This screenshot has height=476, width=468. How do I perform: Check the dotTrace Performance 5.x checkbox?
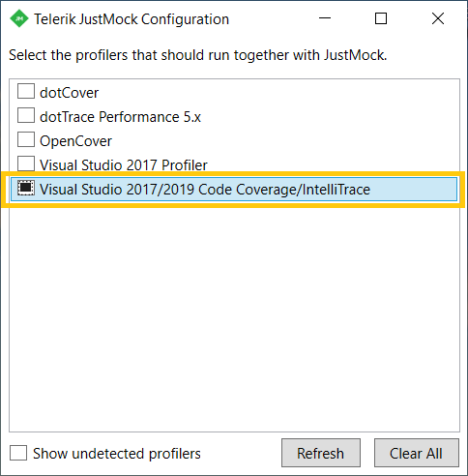pyautogui.click(x=26, y=115)
